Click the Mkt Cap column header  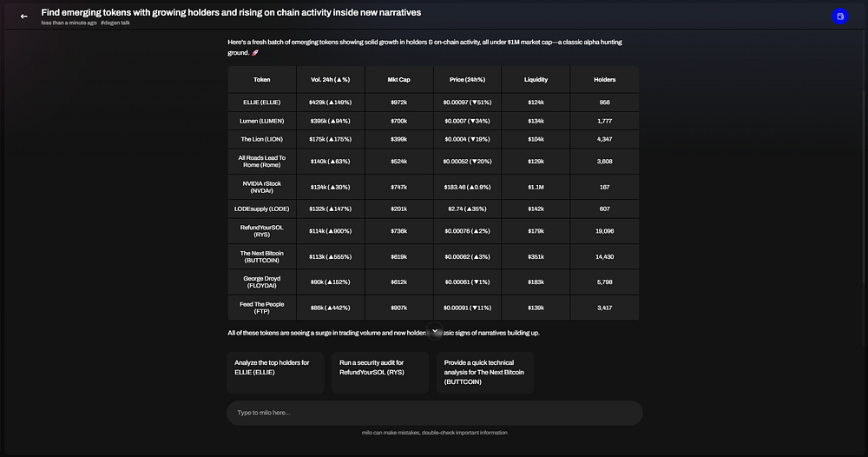coord(399,79)
